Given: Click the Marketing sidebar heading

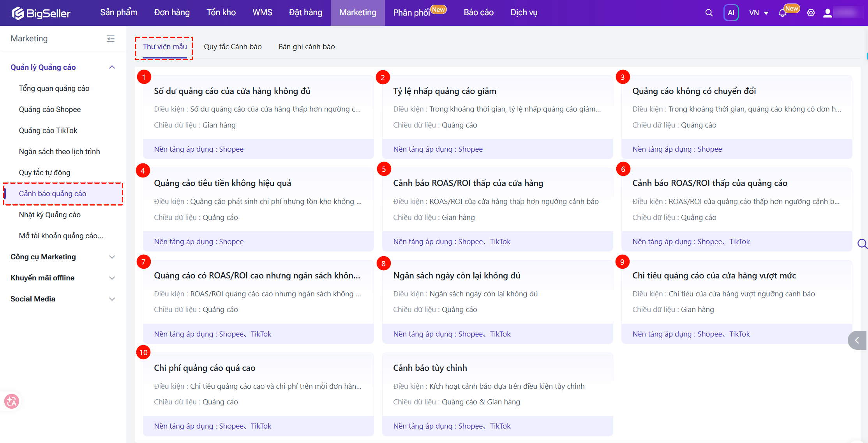Looking at the screenshot, I should pyautogui.click(x=29, y=39).
